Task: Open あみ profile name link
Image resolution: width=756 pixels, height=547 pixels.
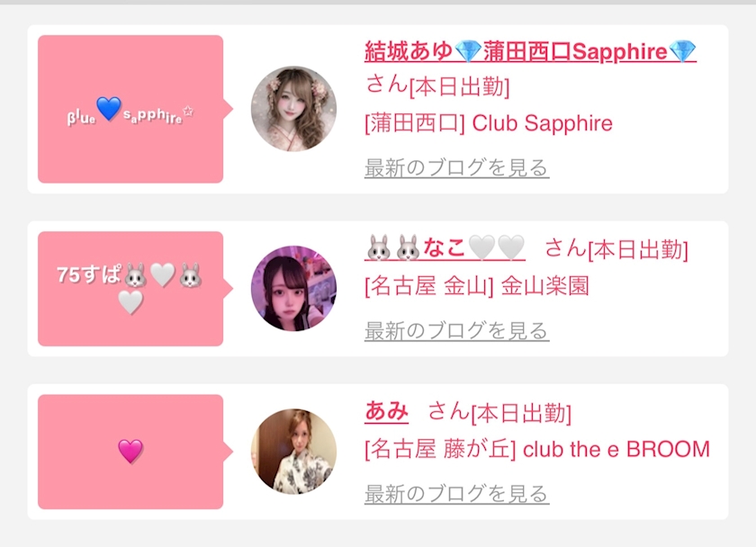Action: click(387, 411)
